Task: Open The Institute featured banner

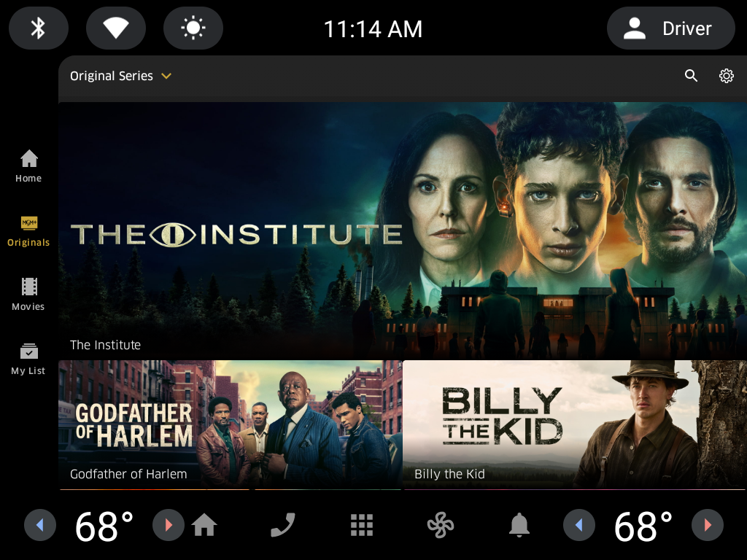Action: [x=403, y=230]
